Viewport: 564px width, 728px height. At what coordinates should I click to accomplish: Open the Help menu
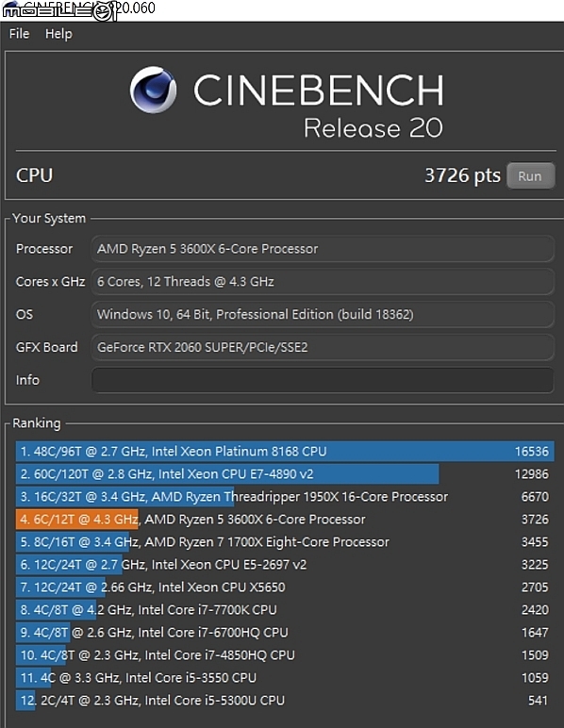point(58,34)
